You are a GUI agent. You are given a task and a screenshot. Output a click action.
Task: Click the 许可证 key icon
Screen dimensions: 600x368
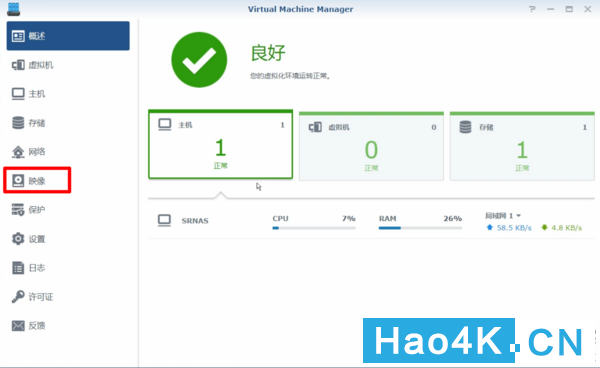[x=18, y=296]
